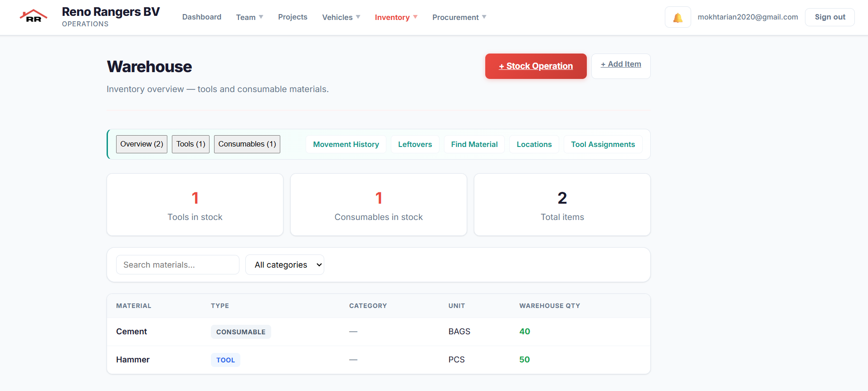
Task: Open Movement History link
Action: click(346, 144)
